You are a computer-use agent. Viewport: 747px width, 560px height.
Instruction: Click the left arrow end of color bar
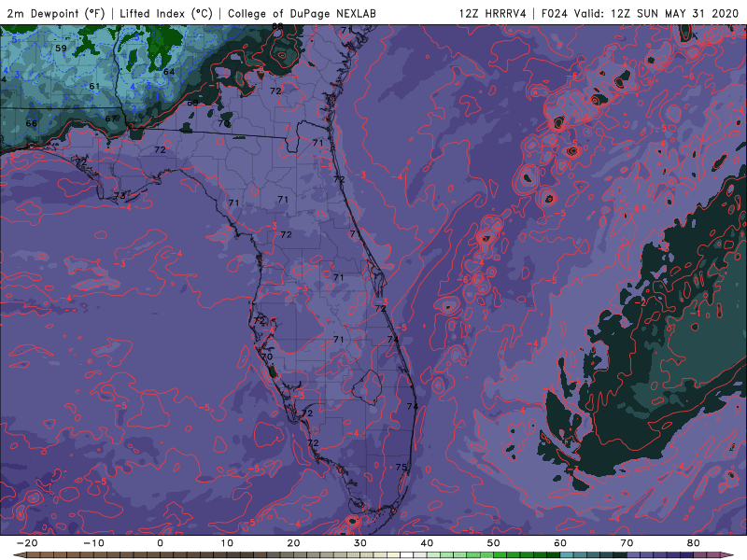click(x=19, y=555)
